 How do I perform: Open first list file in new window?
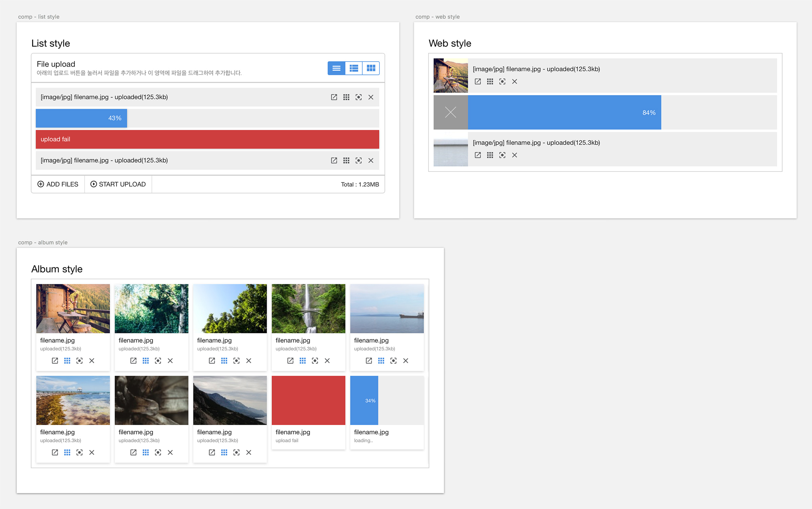(x=334, y=97)
